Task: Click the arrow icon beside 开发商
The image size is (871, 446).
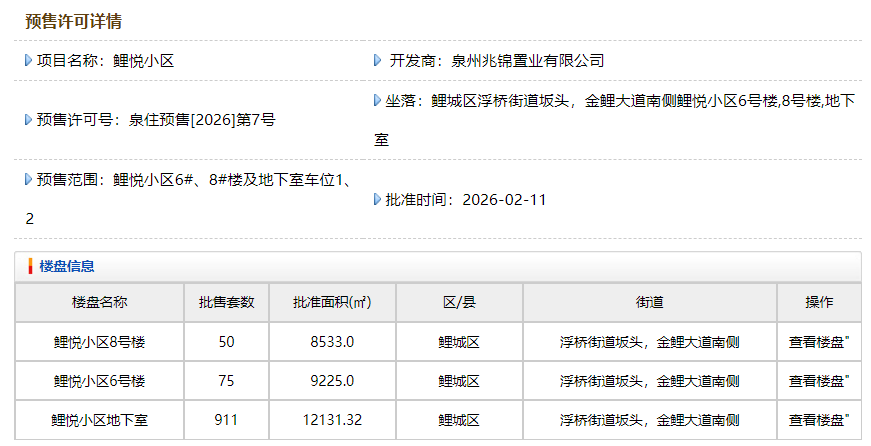Action: point(378,61)
